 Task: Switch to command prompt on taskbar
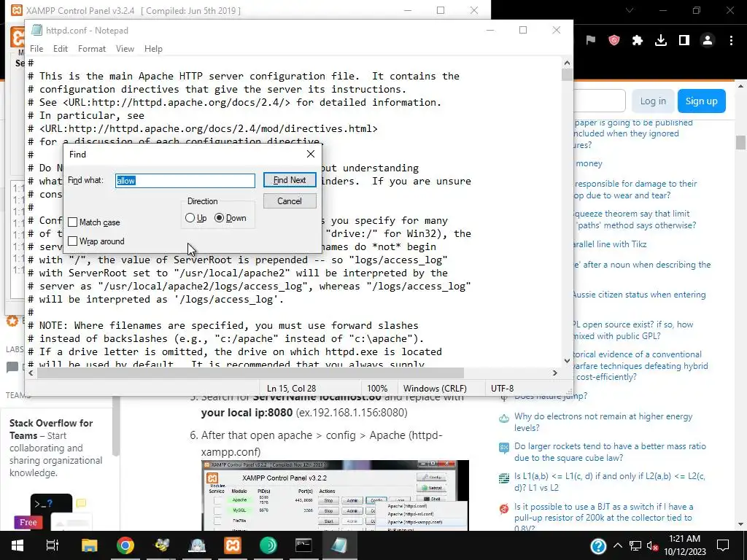tap(303, 545)
